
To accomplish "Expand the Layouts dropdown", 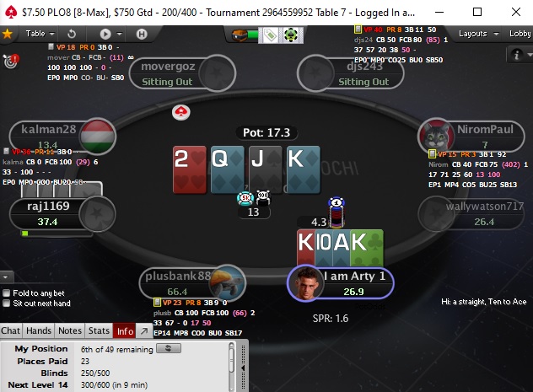I will tap(478, 34).
